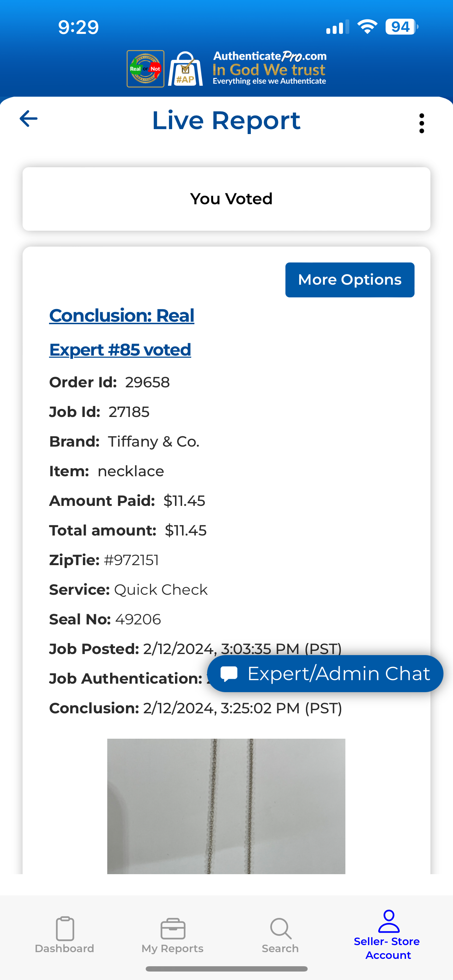Tap the Real or Not badge logo
This screenshot has height=980, width=453.
coord(145,69)
